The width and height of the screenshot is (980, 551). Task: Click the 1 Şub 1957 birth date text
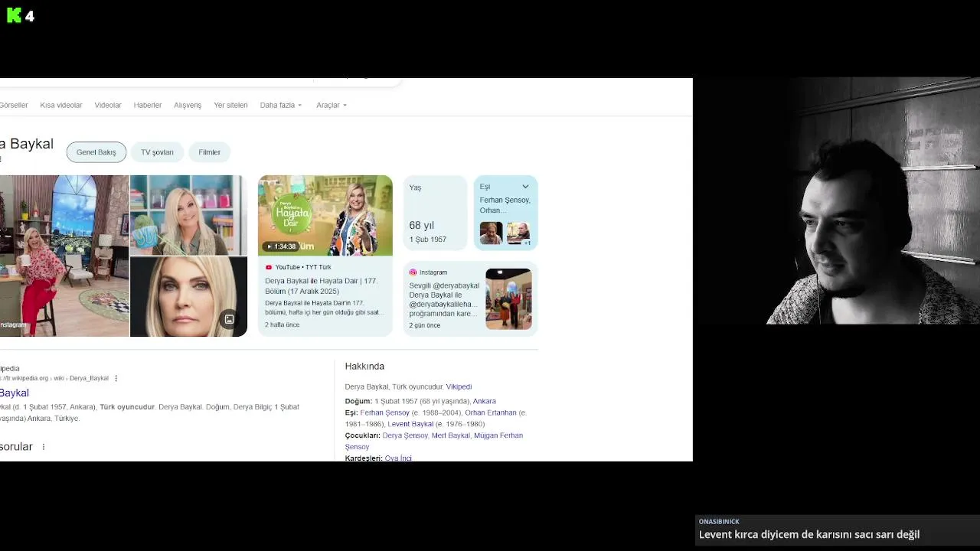click(427, 240)
